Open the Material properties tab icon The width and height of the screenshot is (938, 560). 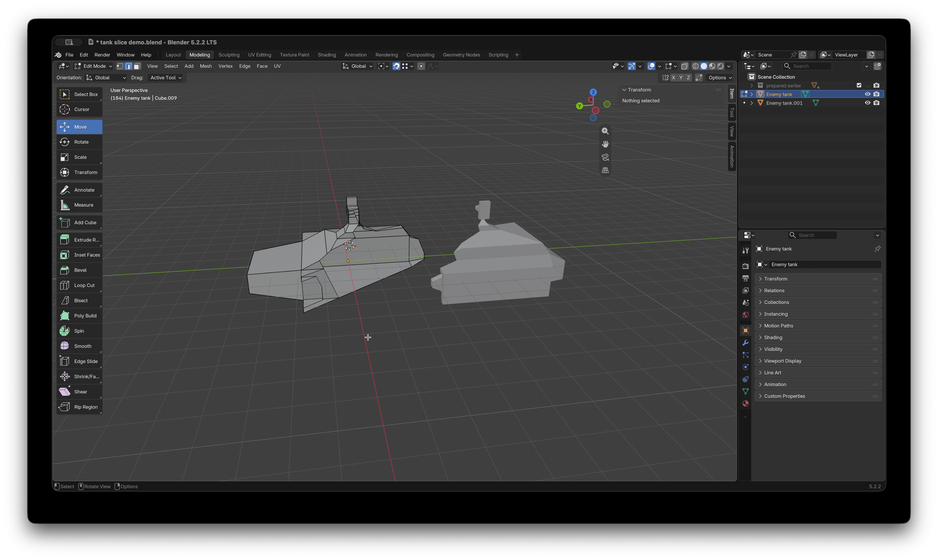click(745, 403)
